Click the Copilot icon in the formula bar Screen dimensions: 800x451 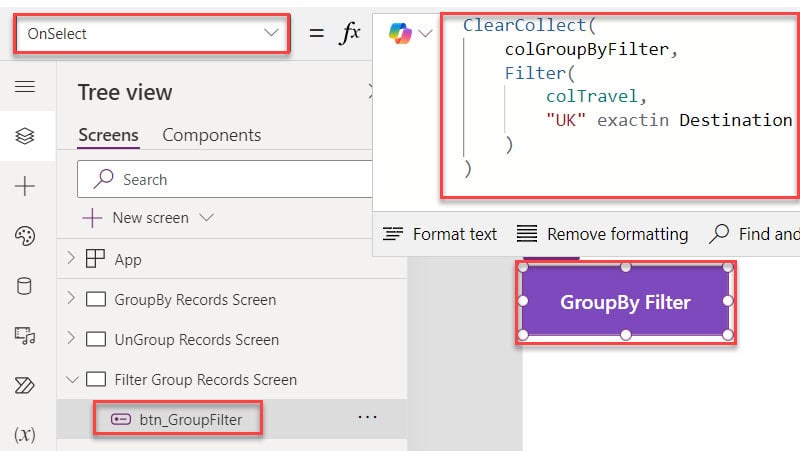(400, 34)
